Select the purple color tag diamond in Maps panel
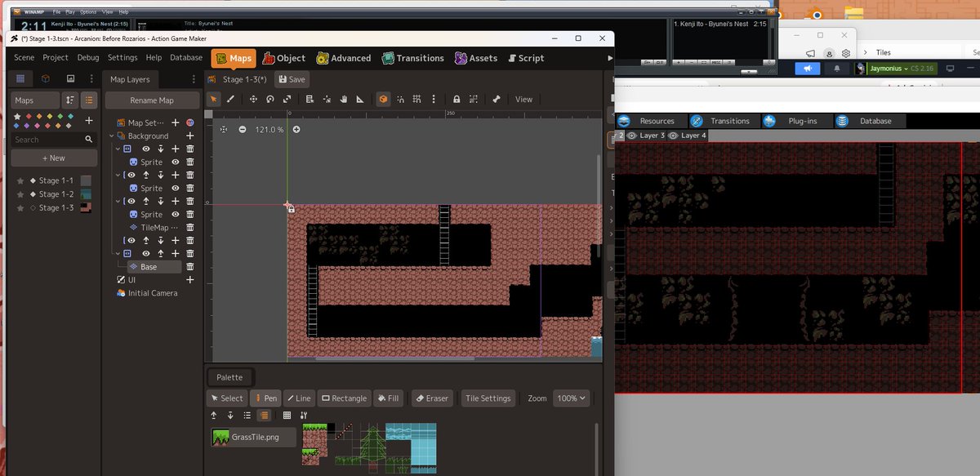The image size is (980, 476). click(x=29, y=126)
